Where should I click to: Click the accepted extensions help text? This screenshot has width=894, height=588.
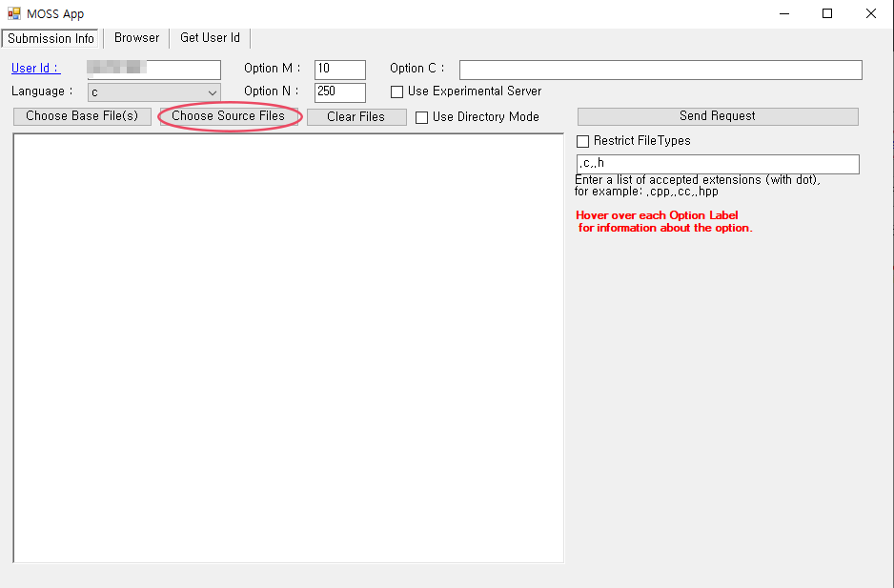tap(698, 185)
